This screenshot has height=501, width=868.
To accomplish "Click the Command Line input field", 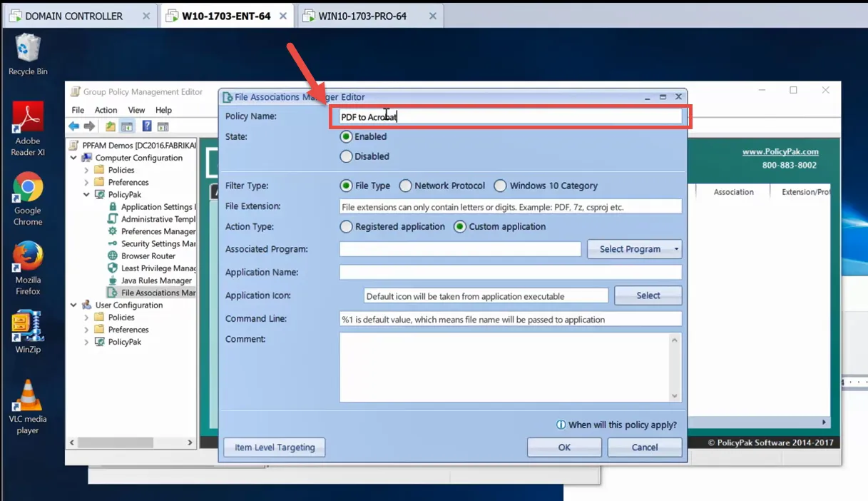I will tap(511, 319).
